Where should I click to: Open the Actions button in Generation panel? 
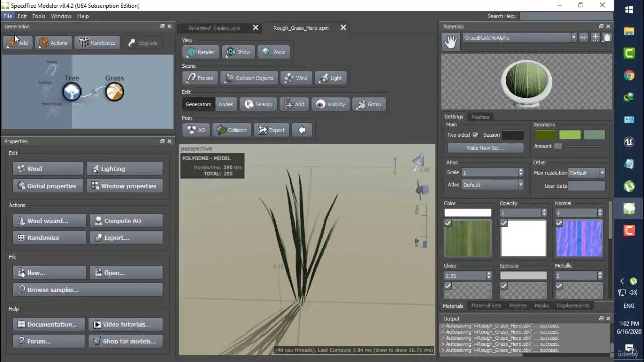pyautogui.click(x=53, y=43)
